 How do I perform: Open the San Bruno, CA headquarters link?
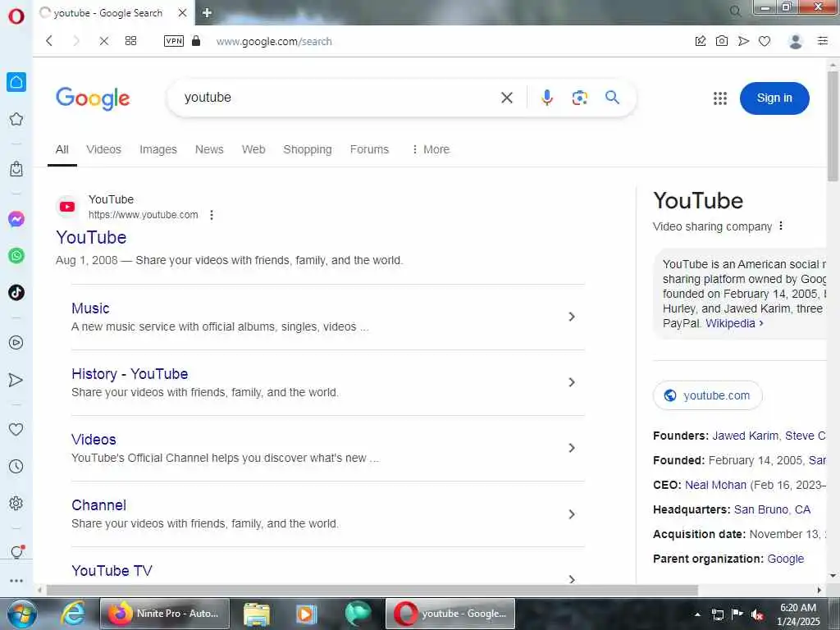tap(772, 509)
